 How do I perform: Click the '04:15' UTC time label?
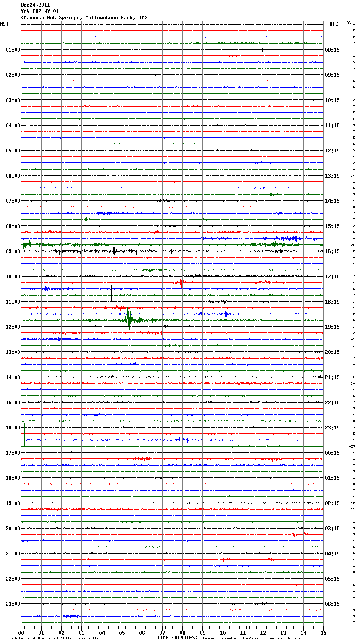[x=332, y=554]
